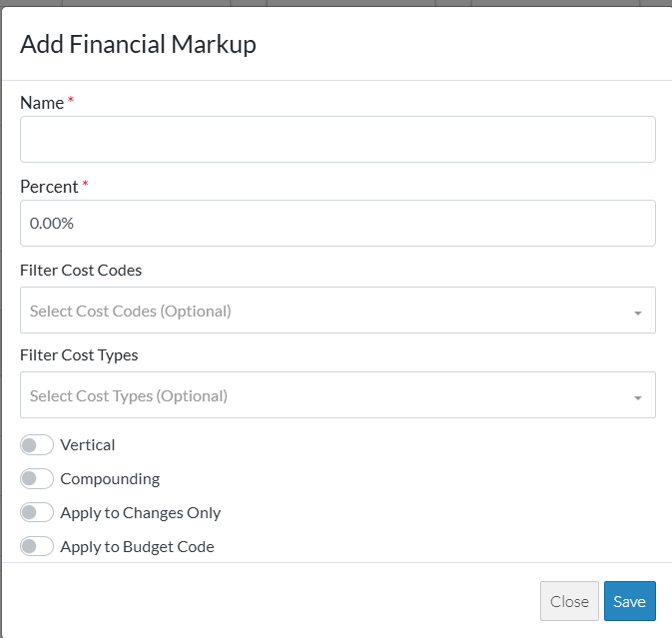Click the 'Percent' field label
The image size is (672, 638).
[49, 187]
